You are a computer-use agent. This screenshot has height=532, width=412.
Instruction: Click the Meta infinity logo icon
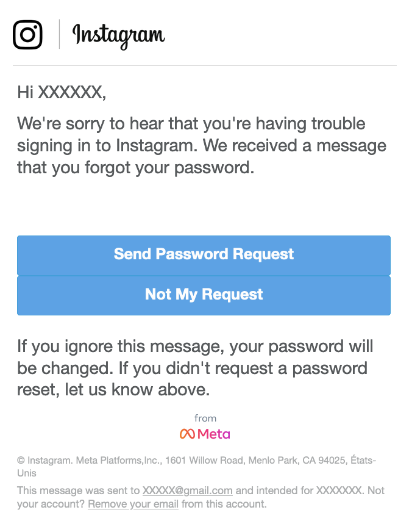tap(187, 434)
